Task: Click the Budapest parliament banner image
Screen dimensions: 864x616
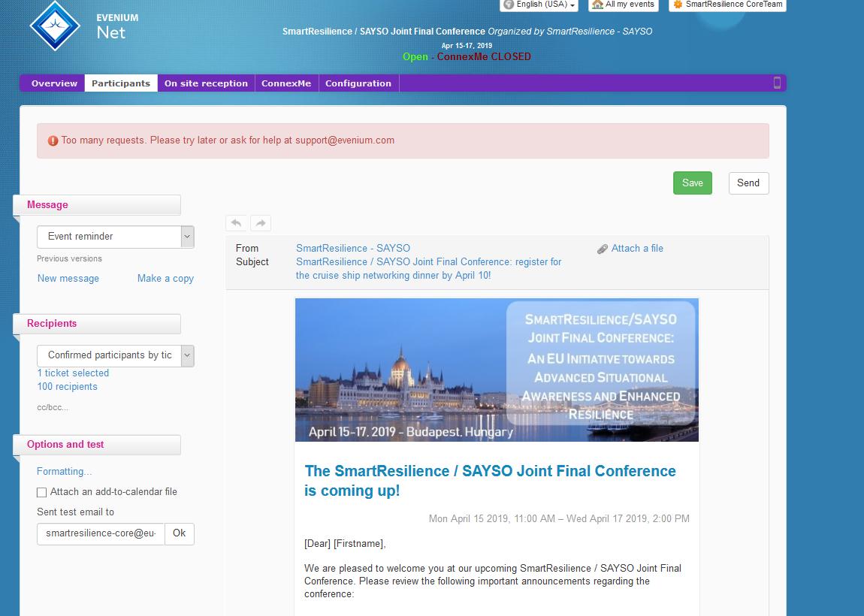Action: click(x=497, y=370)
